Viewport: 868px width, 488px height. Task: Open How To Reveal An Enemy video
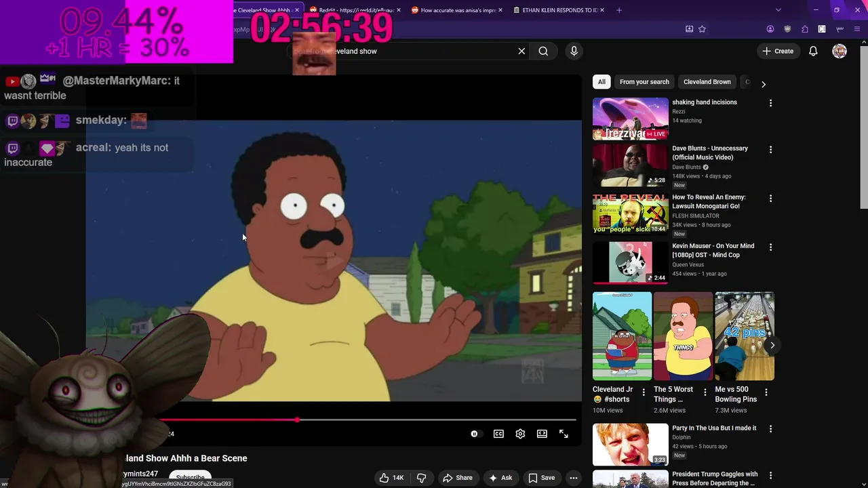(631, 214)
